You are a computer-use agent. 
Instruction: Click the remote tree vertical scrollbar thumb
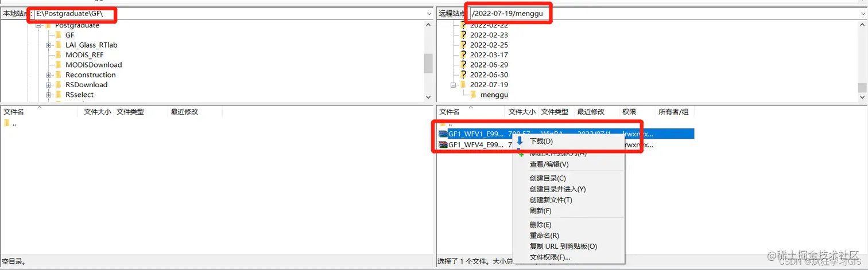(862, 87)
